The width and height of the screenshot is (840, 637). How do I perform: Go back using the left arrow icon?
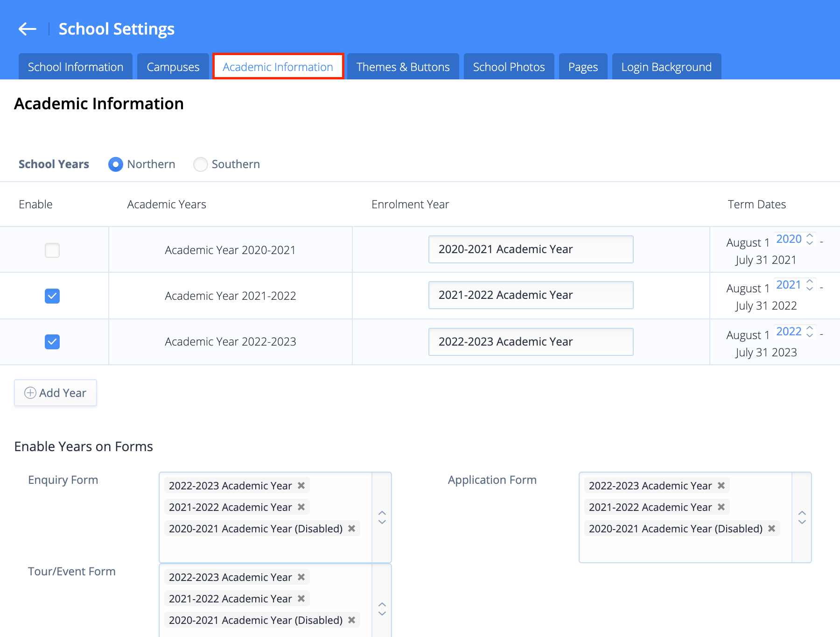point(28,29)
